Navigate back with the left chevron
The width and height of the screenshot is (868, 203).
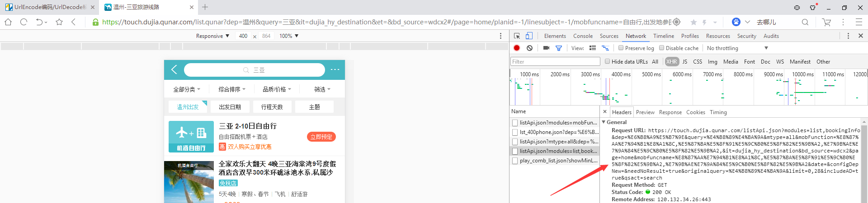(x=73, y=22)
